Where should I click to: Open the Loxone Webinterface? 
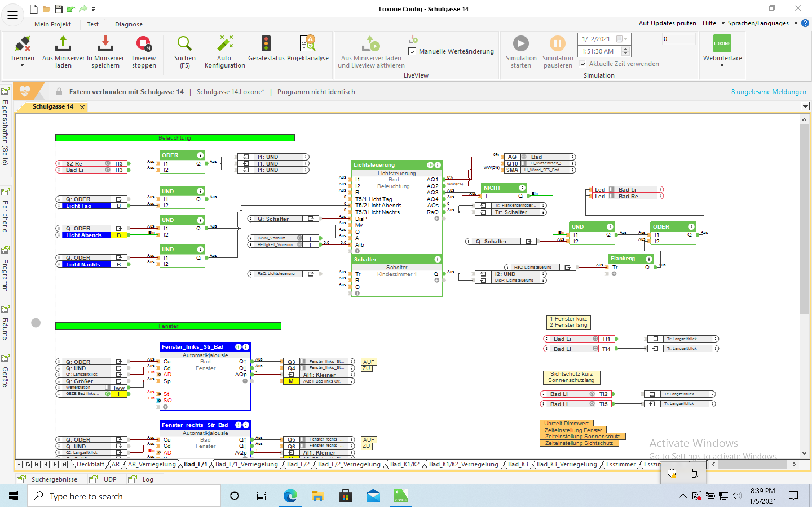click(722, 44)
